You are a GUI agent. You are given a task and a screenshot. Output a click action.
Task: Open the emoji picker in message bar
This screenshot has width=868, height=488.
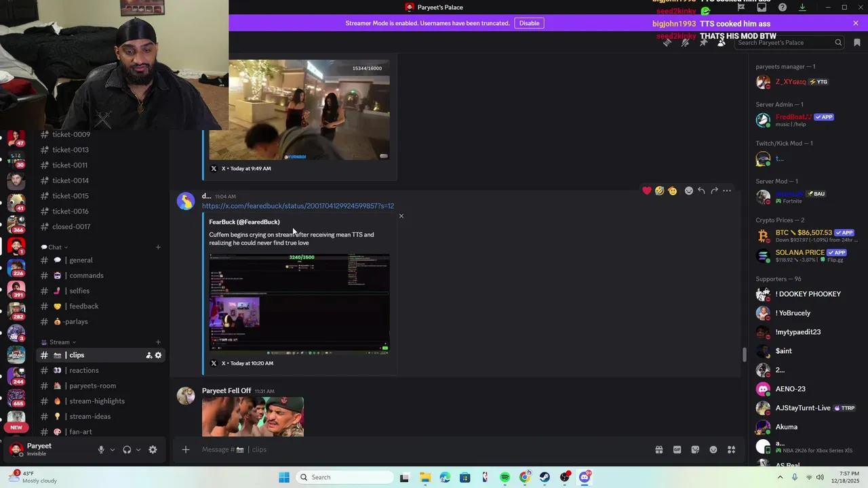713,450
